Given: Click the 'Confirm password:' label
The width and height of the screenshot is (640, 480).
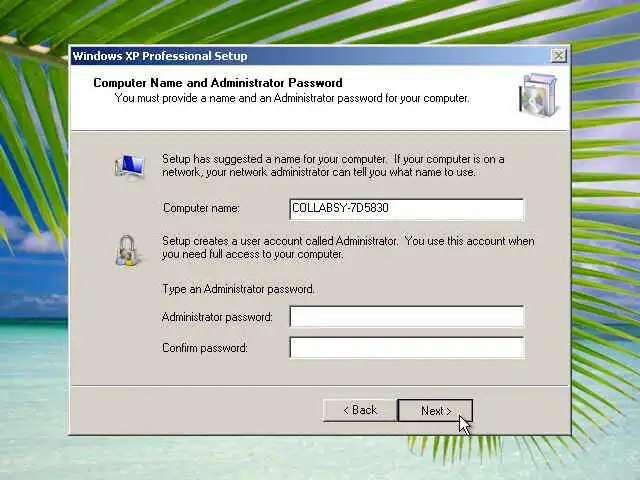Looking at the screenshot, I should point(205,348).
